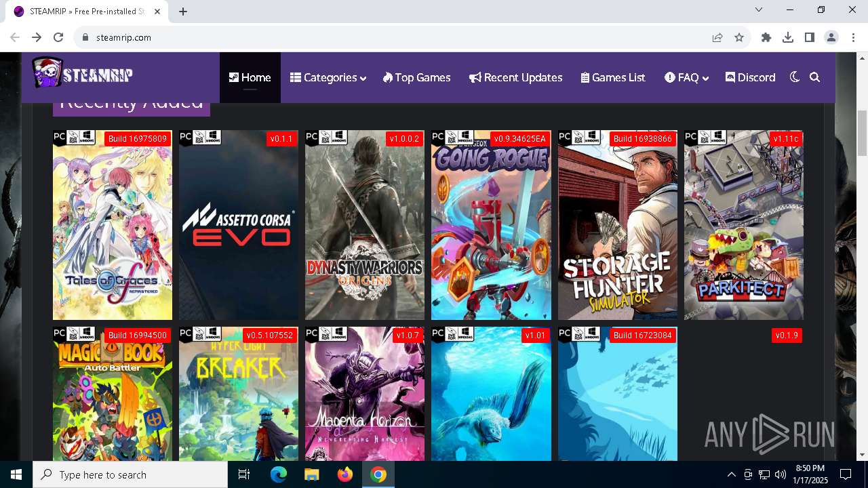Open the Games List page
Viewport: 868px width, 488px height.
pos(613,77)
